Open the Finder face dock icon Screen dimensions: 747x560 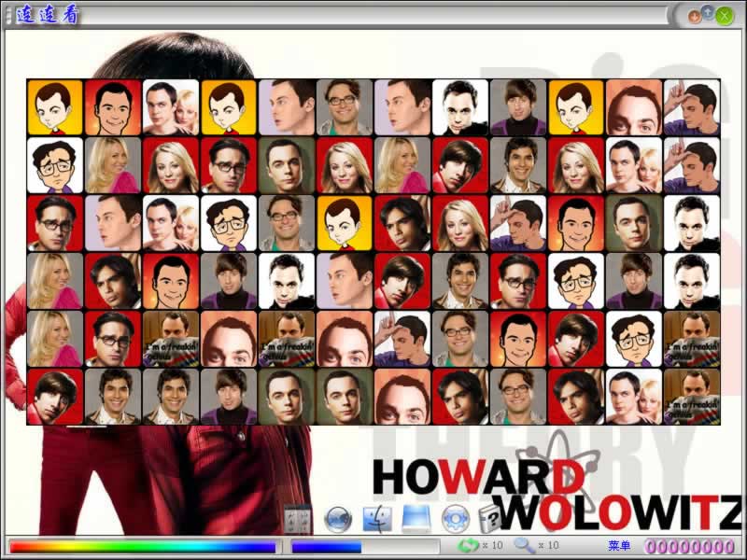[377, 519]
